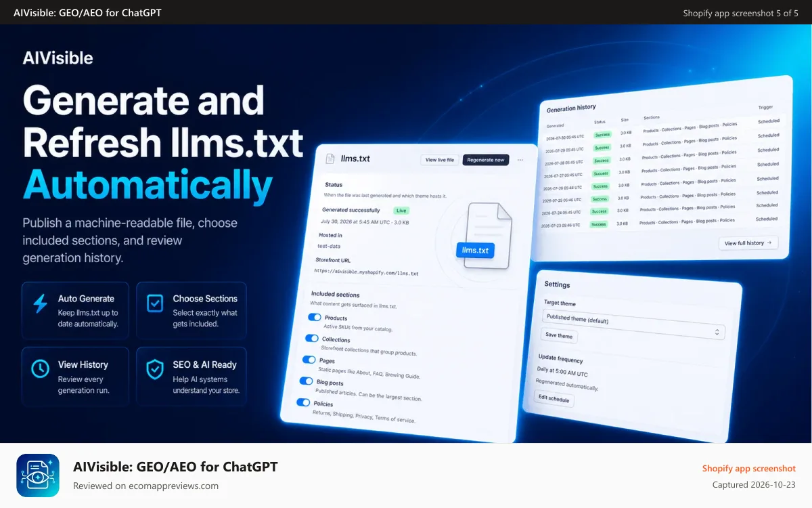Click the storefront URL llms.txt link

pos(366,272)
